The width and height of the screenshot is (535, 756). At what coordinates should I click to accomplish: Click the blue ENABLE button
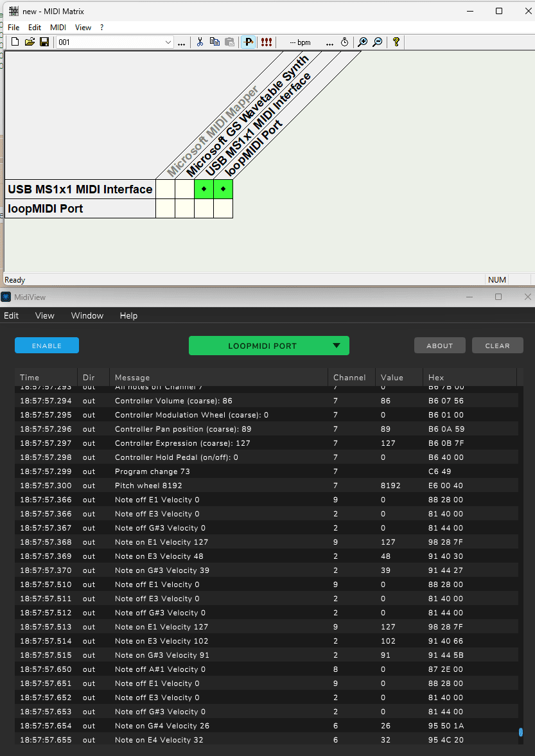click(47, 346)
